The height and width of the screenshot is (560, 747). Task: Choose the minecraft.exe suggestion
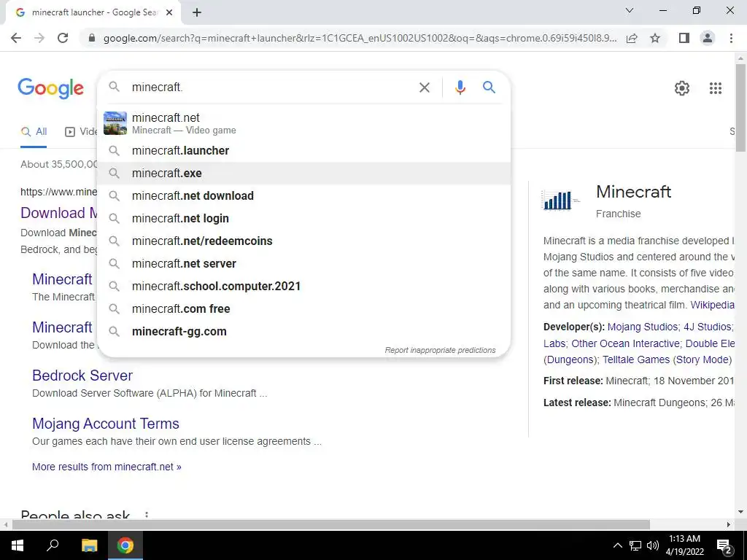pyautogui.click(x=303, y=174)
